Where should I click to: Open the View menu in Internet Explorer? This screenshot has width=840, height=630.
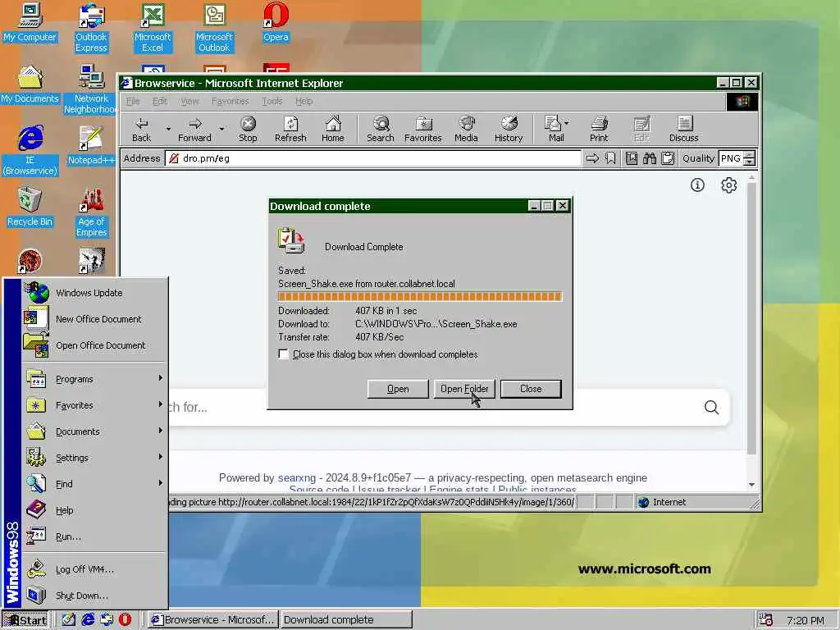[189, 101]
